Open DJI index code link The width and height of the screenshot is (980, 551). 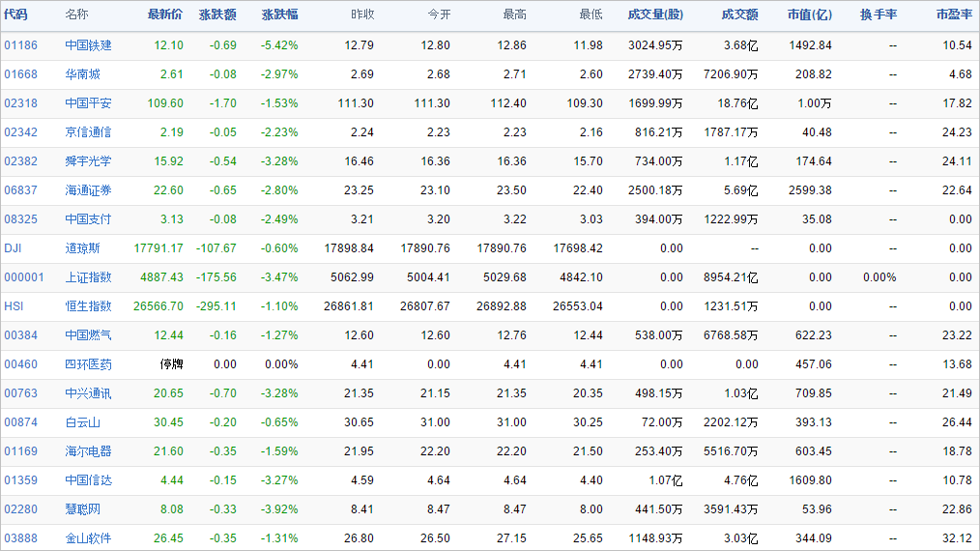[13, 248]
